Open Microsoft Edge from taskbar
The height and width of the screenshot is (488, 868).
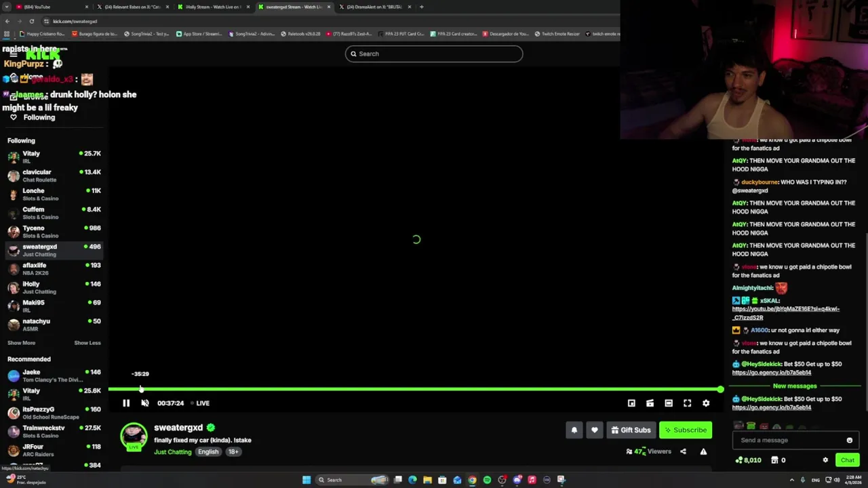(412, 480)
